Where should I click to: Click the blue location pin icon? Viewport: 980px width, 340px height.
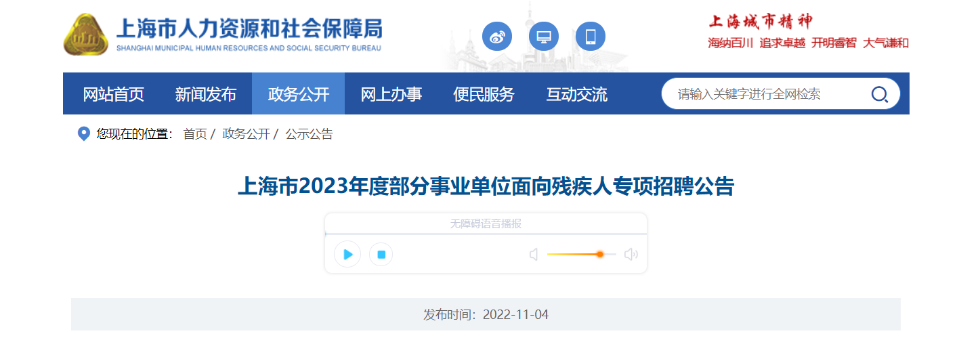tap(84, 133)
